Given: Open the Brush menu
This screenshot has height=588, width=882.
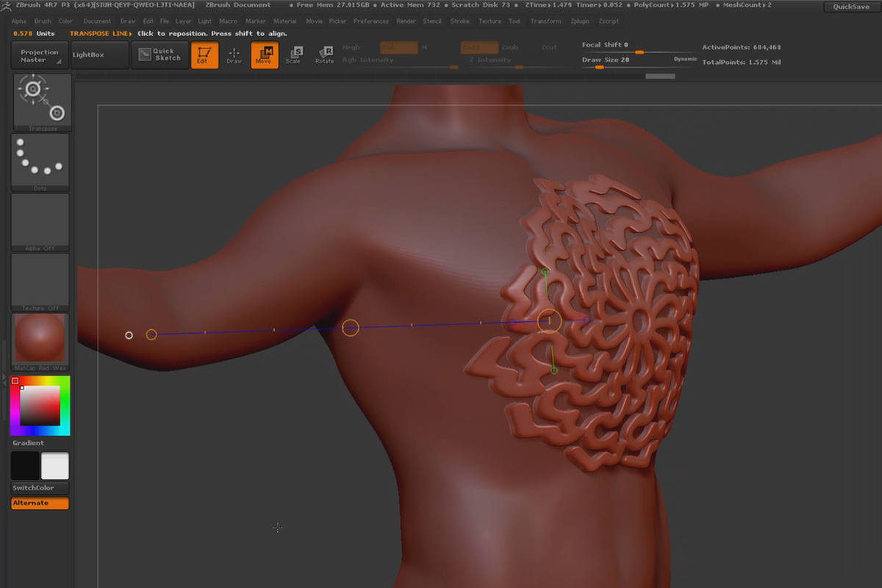Looking at the screenshot, I should click(43, 21).
